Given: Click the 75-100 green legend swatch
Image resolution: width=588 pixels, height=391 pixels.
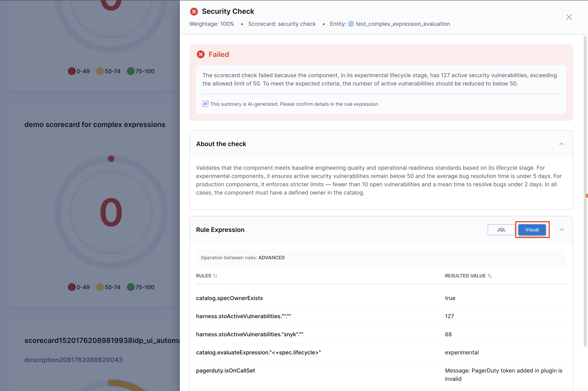Looking at the screenshot, I should point(131,287).
